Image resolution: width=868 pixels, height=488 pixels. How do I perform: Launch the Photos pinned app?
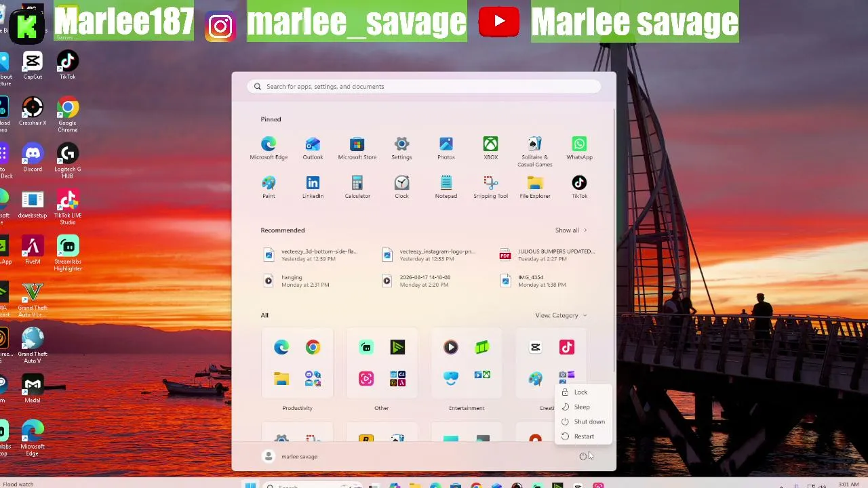[446, 148]
